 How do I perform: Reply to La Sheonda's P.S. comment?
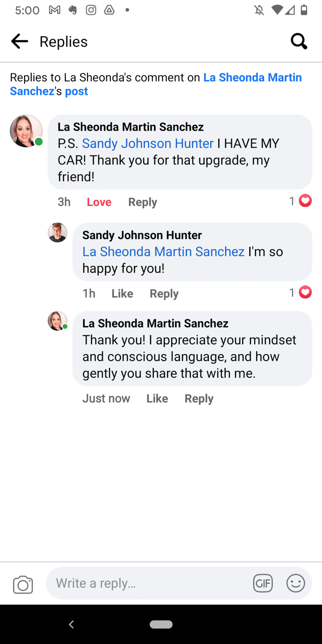pos(143,202)
